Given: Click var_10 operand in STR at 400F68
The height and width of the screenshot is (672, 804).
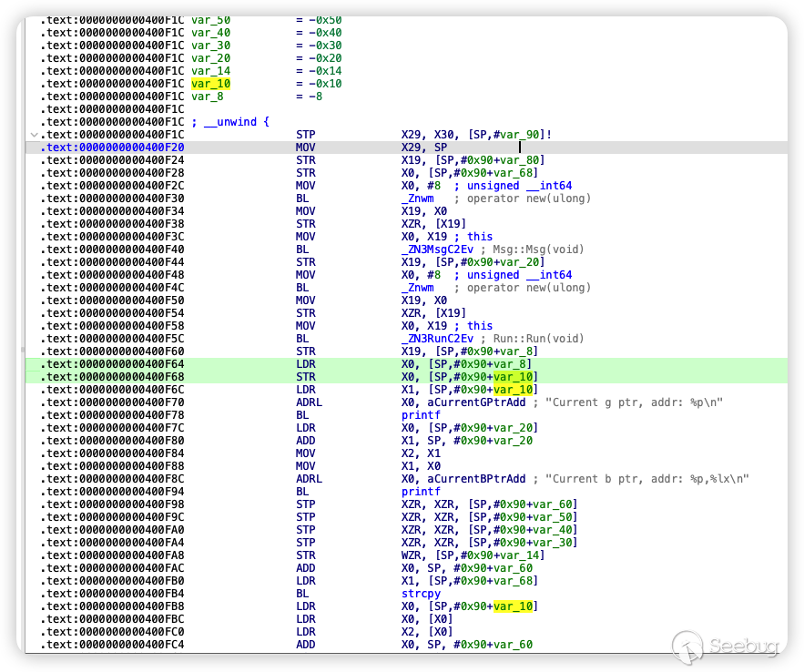Looking at the screenshot, I should point(513,376).
